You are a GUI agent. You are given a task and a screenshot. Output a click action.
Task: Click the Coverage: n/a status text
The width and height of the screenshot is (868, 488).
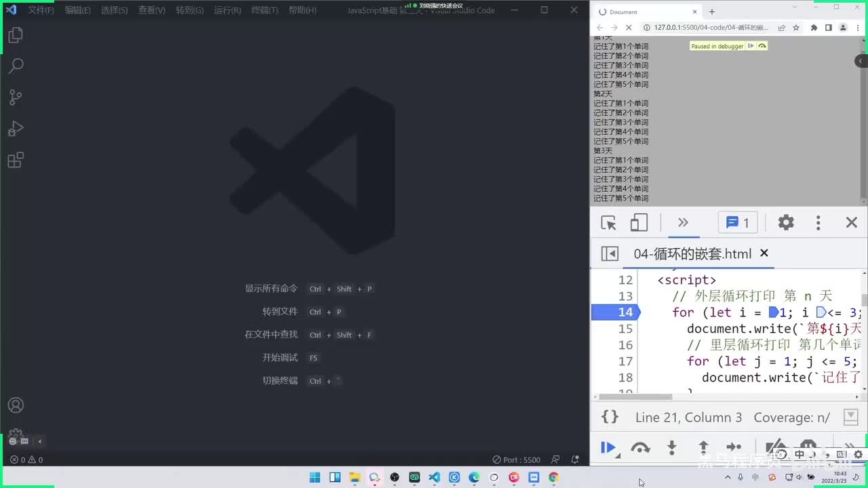[792, 418]
